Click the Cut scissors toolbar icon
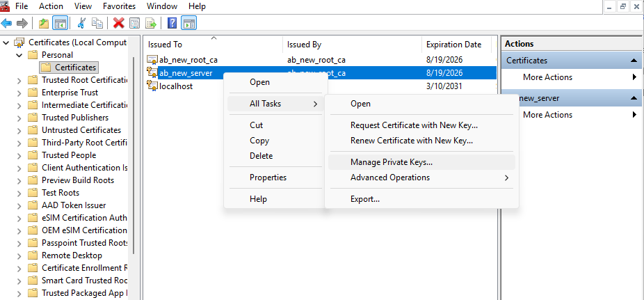The image size is (644, 300). [x=81, y=23]
